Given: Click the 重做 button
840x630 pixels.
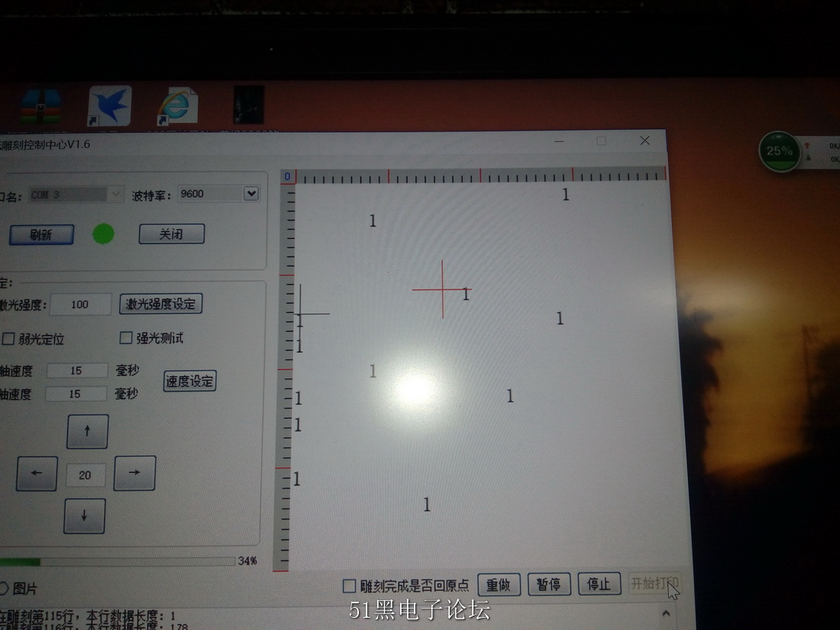Looking at the screenshot, I should [499, 584].
